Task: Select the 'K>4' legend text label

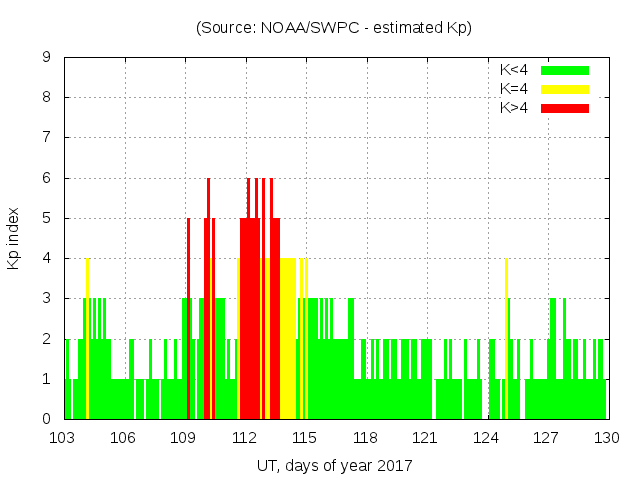Action: 514,108
